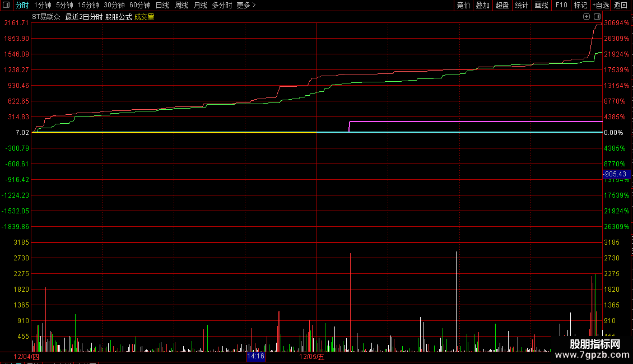Click the 2161.71 top price axis label
Screen dimensions: 633x364
pyautogui.click(x=17, y=23)
